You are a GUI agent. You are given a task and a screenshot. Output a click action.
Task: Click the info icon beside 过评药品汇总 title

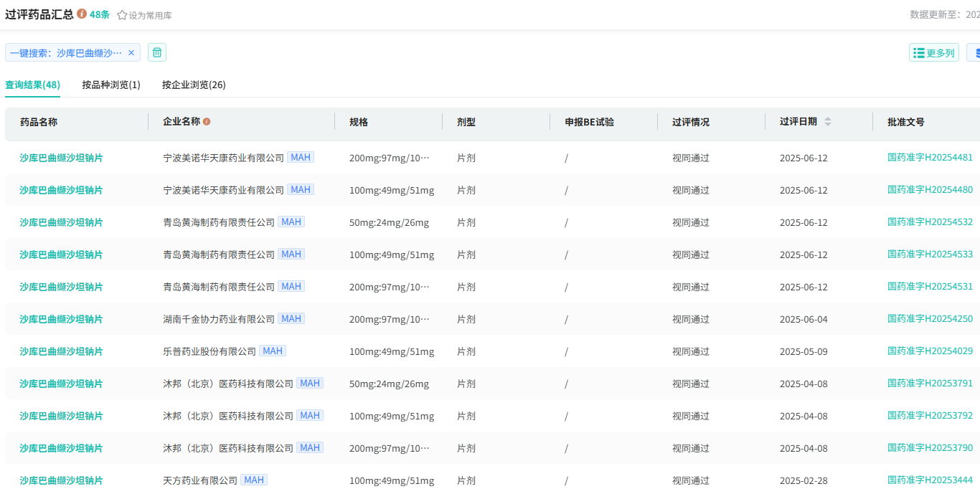(82, 14)
